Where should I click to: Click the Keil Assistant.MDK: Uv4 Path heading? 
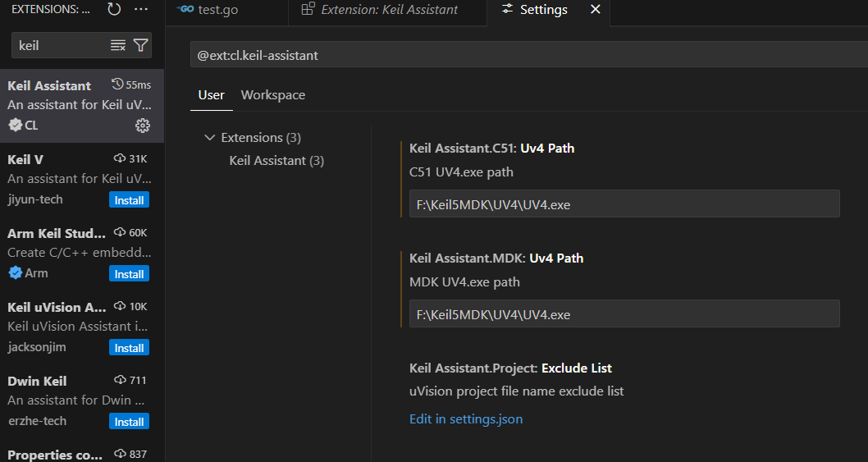496,258
